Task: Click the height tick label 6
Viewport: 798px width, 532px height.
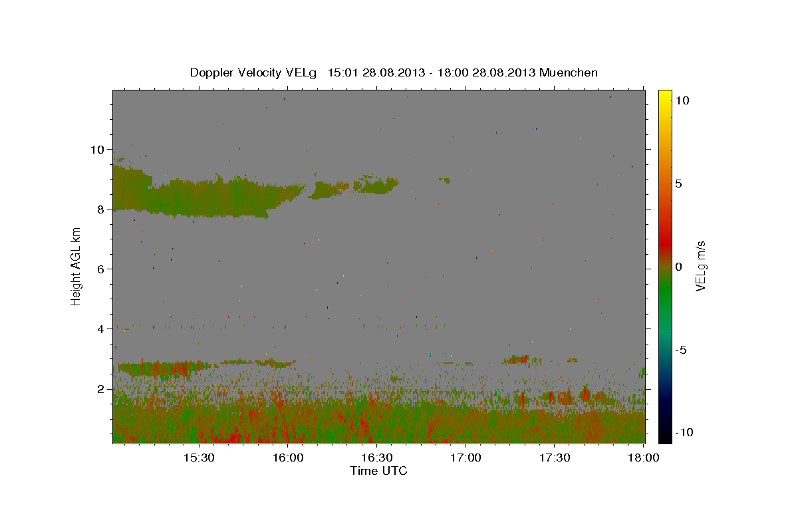Action: click(x=101, y=269)
